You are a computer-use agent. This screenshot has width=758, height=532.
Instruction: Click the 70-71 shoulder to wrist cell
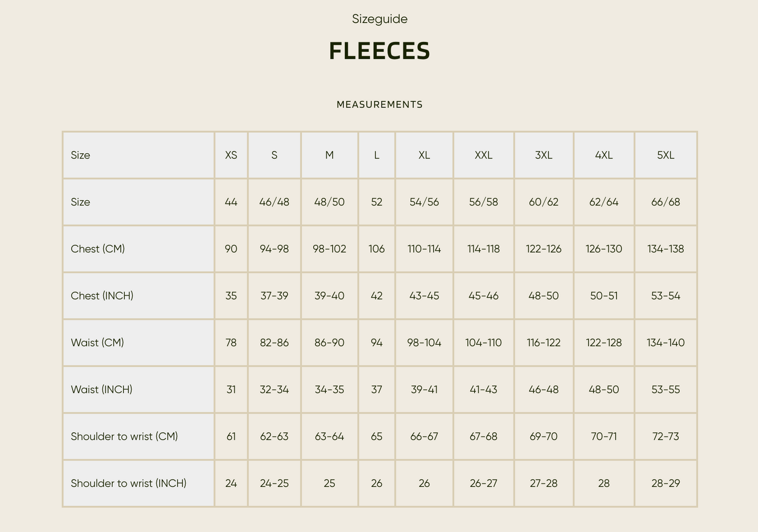click(604, 437)
